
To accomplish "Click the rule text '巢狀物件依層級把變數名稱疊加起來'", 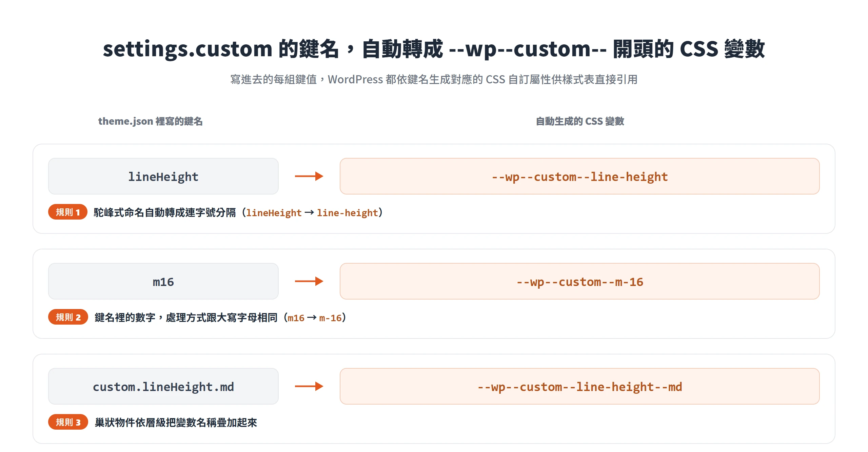I will 176,423.
